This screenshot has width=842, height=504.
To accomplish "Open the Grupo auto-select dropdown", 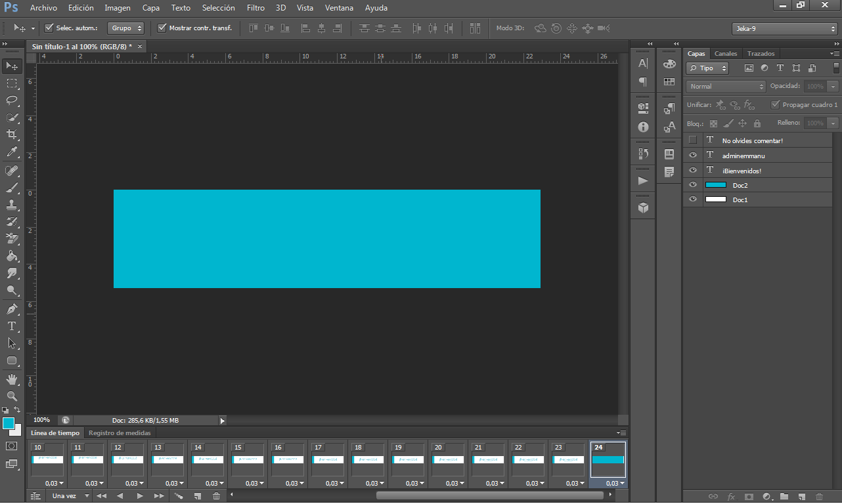I will pos(126,28).
